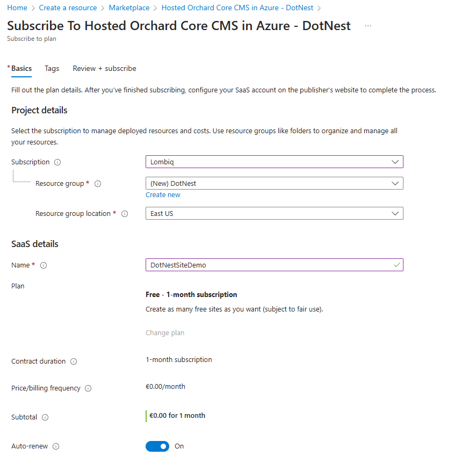The image size is (476, 463).
Task: Switch to the Basics tab
Action: 21,69
